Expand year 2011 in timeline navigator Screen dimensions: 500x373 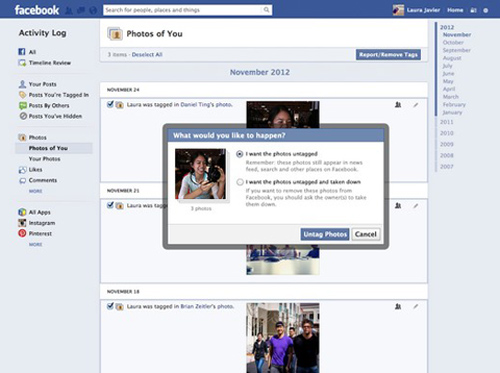click(x=446, y=122)
